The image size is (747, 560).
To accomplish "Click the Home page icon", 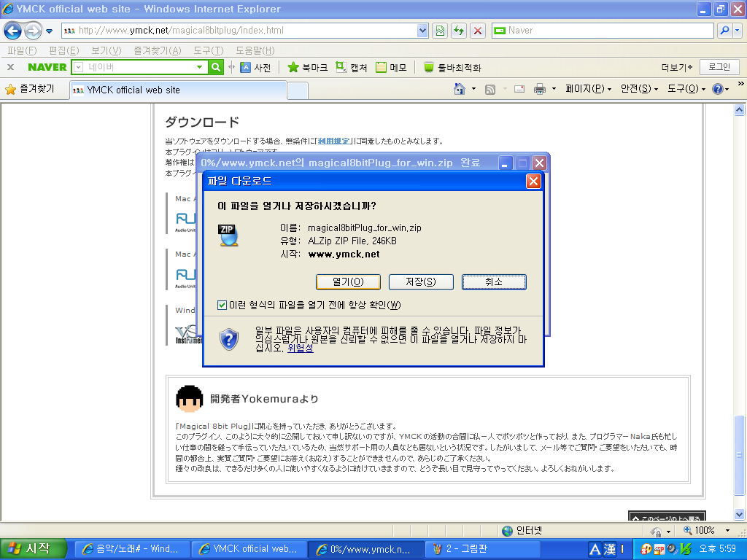I will (x=460, y=89).
